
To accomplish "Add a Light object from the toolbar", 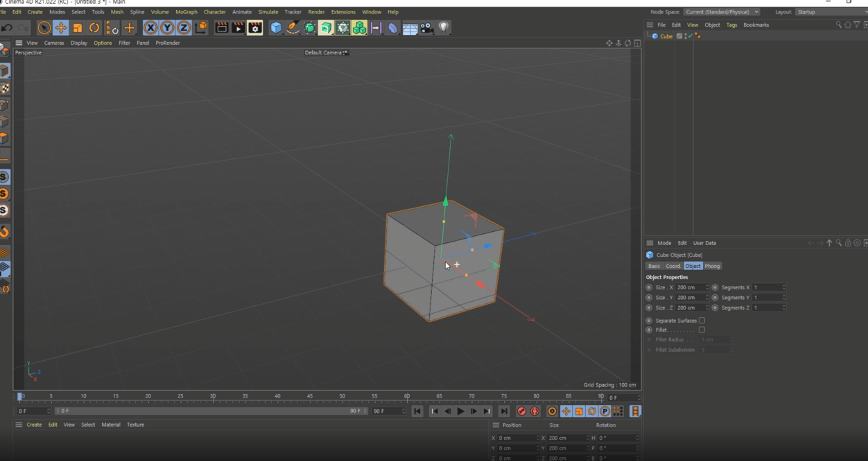I will (443, 28).
